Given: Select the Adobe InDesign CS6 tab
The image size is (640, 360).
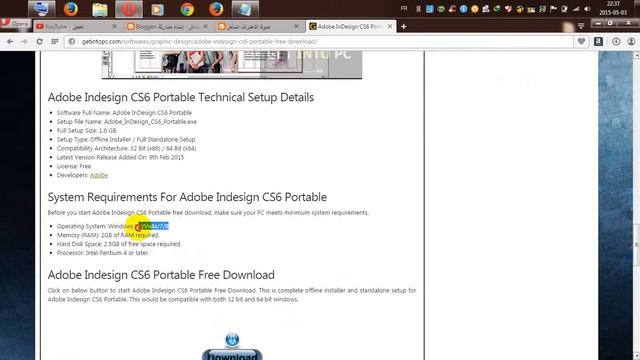Looking at the screenshot, I should [x=350, y=27].
